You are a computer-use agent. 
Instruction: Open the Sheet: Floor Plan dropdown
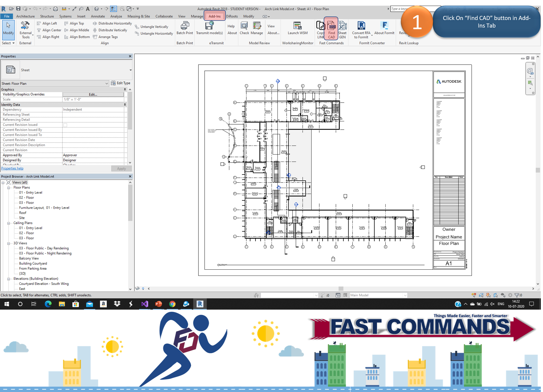(106, 83)
